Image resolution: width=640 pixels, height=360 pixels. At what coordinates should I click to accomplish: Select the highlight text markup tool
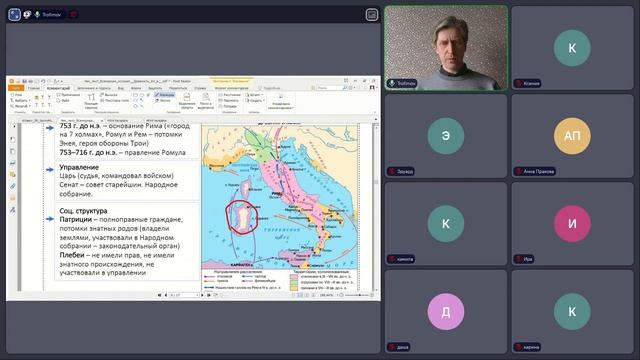[36, 98]
